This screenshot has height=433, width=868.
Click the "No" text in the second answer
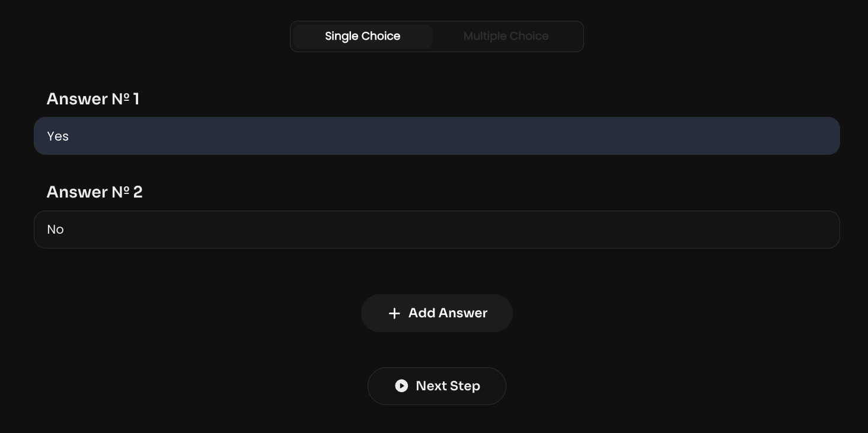tap(56, 230)
